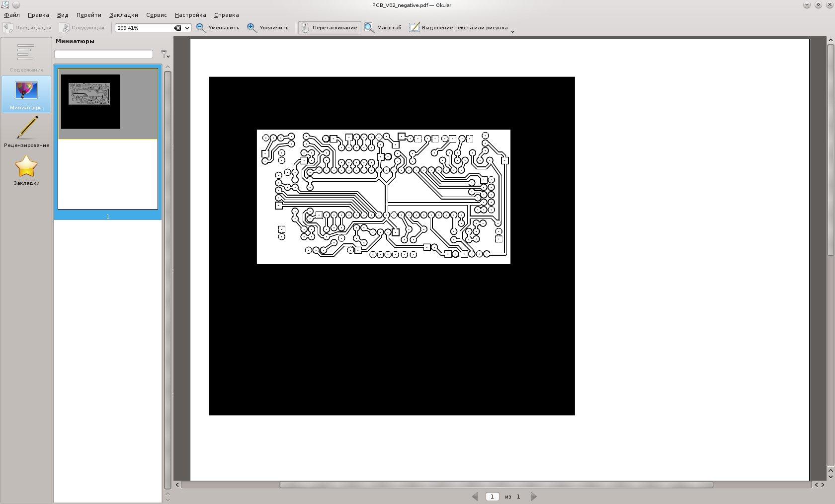Open the Настройка menu

pos(190,15)
